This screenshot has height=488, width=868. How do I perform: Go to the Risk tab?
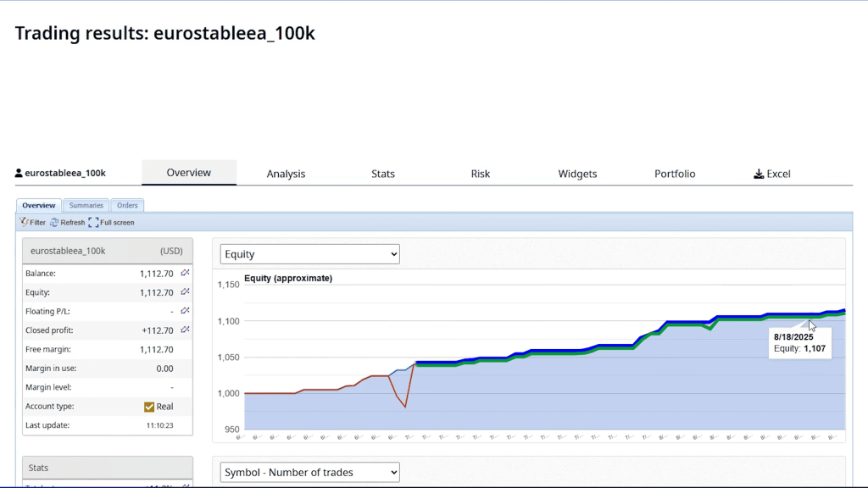(x=481, y=174)
